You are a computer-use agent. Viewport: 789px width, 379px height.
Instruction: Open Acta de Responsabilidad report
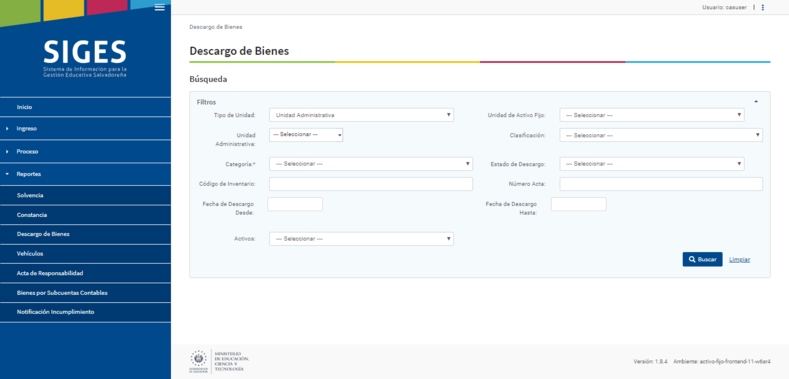pos(85,273)
